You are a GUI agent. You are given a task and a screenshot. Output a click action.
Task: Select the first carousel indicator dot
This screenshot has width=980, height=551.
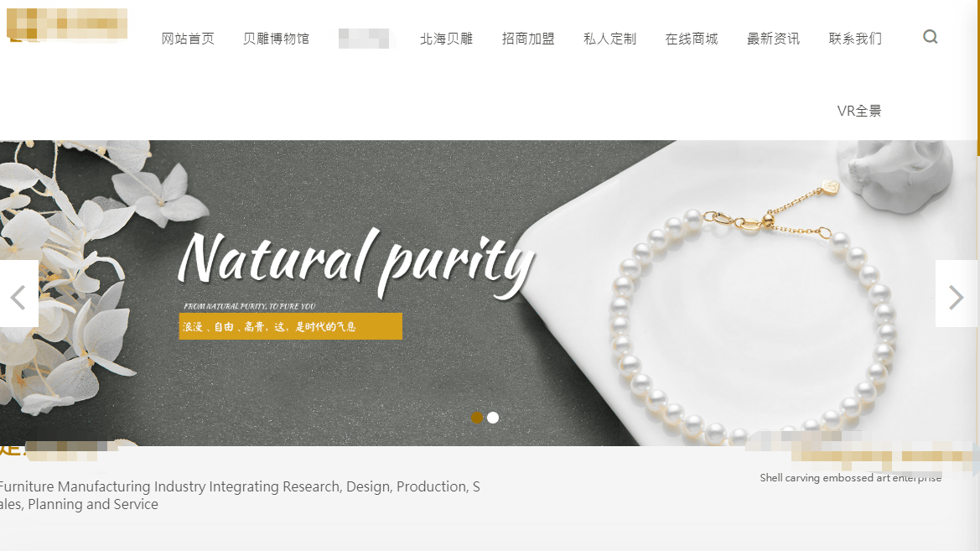pos(477,417)
